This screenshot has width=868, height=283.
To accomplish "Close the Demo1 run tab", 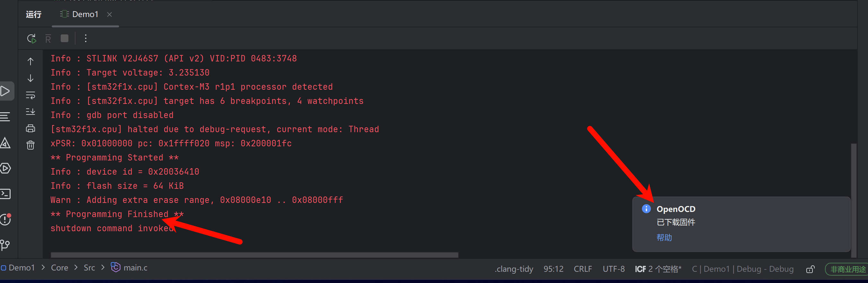I will coord(109,14).
